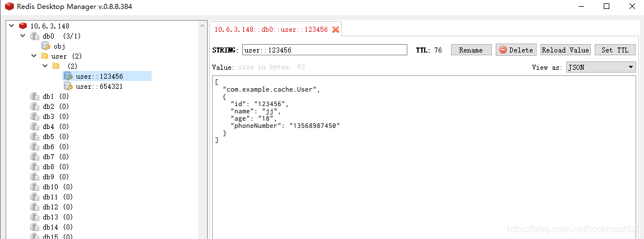Viewport: 644px width, 239px height.
Task: Click the Delete key button
Action: [516, 50]
